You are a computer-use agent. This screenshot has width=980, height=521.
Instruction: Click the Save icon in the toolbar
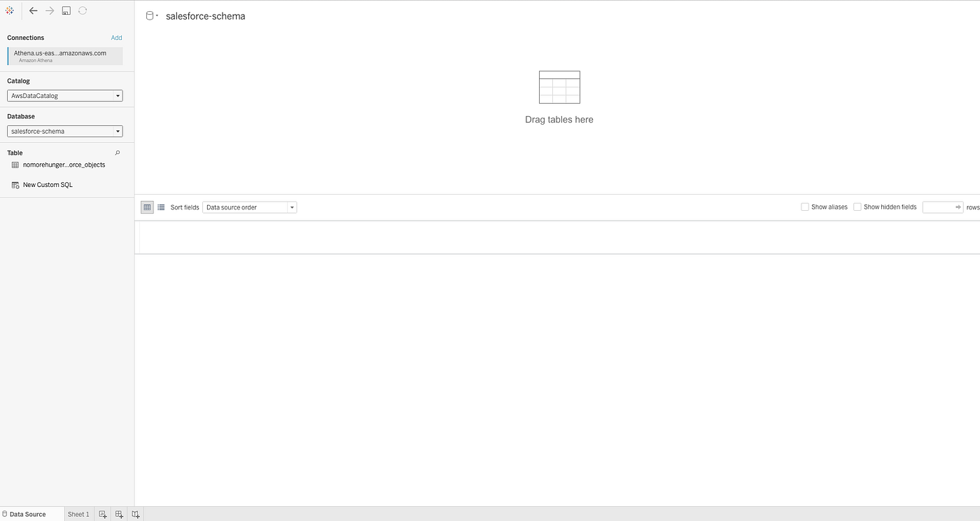coord(66,11)
